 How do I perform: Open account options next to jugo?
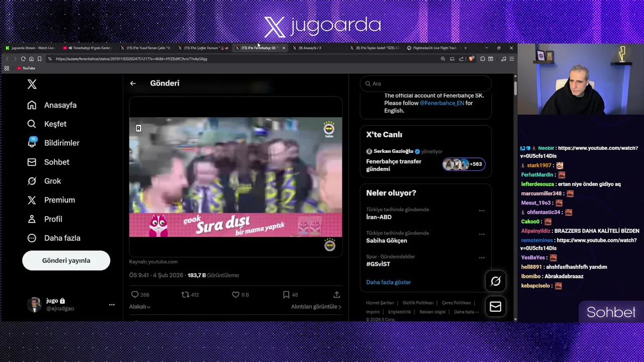(x=112, y=305)
